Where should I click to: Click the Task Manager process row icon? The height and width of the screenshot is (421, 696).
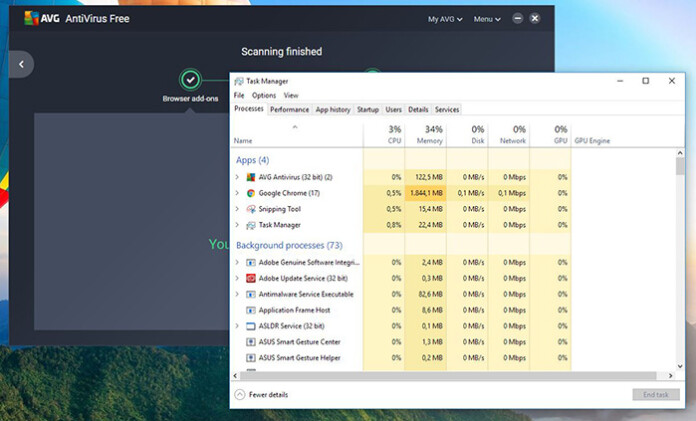[x=251, y=225]
